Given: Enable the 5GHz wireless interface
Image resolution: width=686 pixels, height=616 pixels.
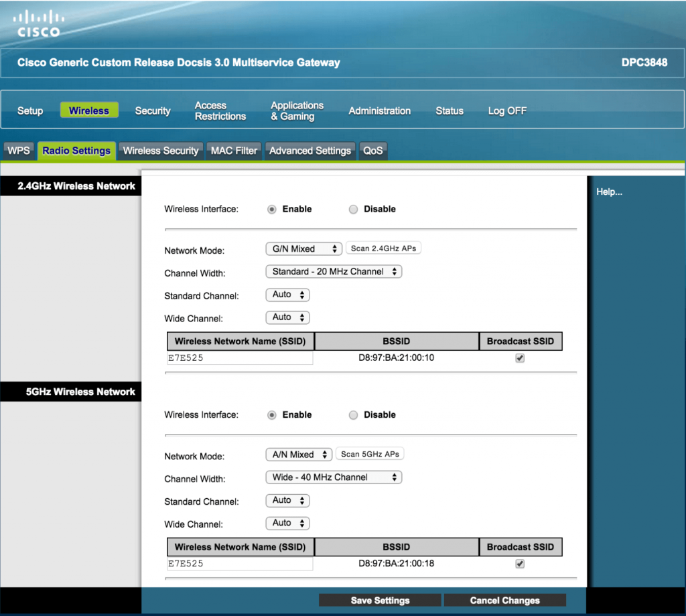Looking at the screenshot, I should tap(271, 414).
